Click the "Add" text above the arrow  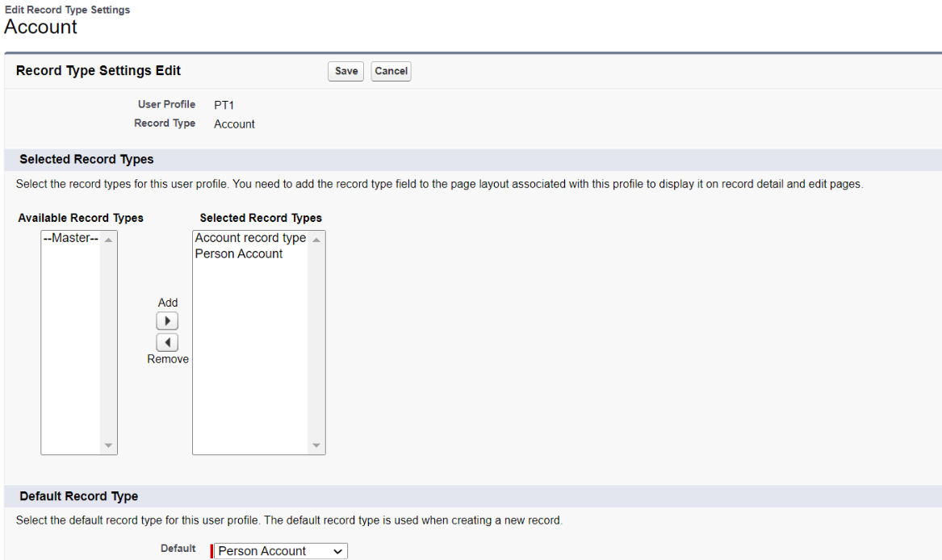(x=168, y=303)
